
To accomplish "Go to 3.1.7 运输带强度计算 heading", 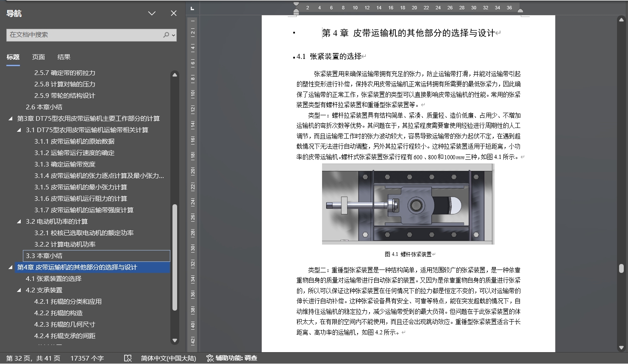I will (84, 210).
